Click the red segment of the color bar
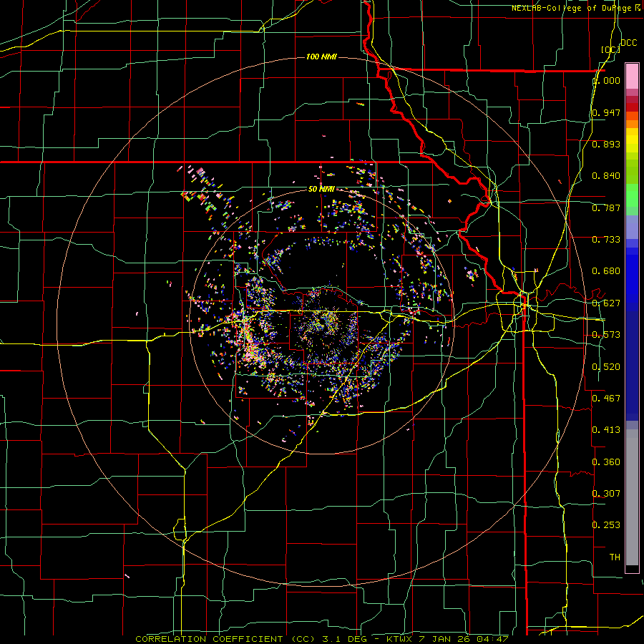 point(632,107)
